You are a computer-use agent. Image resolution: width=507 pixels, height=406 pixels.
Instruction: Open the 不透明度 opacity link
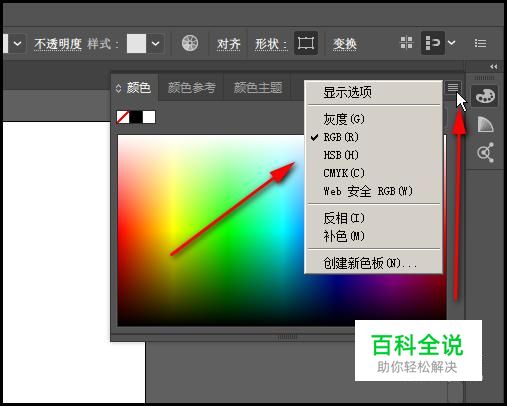point(58,44)
